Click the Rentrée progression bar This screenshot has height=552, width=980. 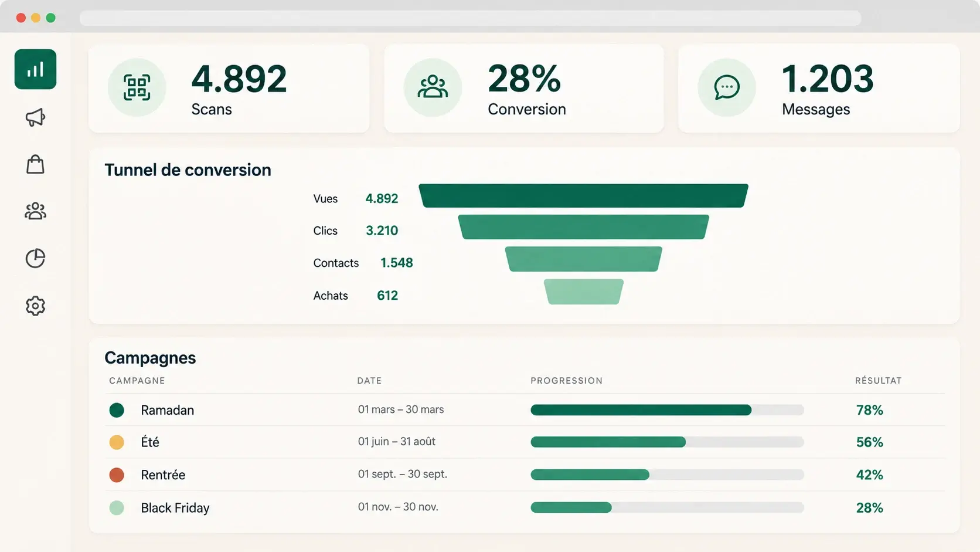coord(667,475)
